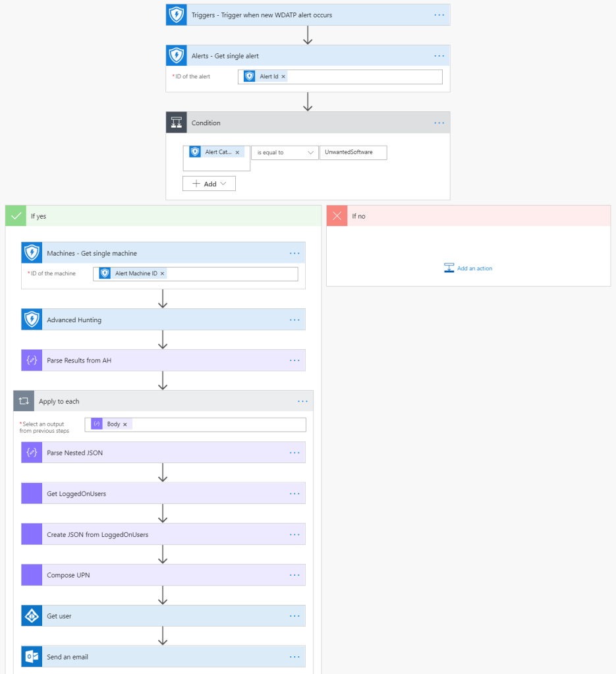616x674 pixels.
Task: Click the Get user Azure AD icon
Action: [32, 616]
